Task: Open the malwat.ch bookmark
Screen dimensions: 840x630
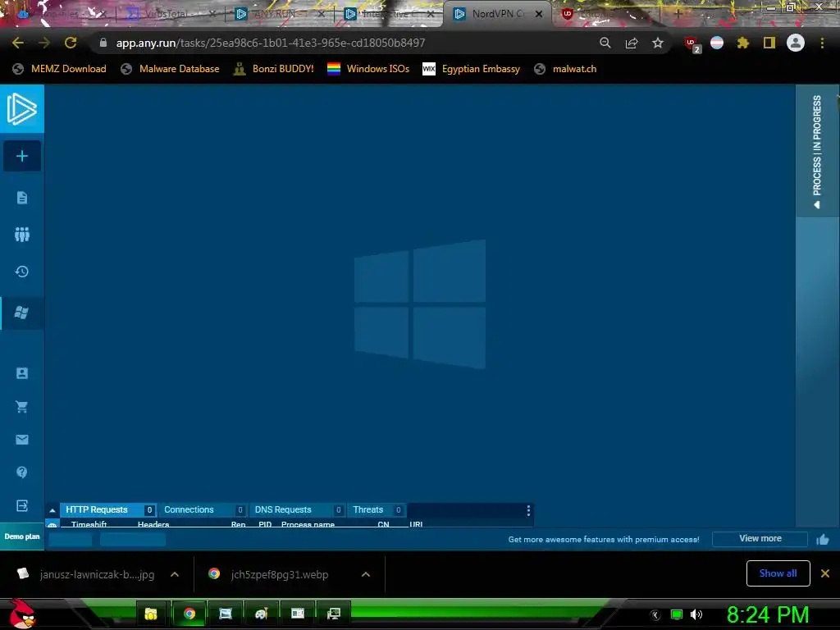Action: (x=565, y=69)
